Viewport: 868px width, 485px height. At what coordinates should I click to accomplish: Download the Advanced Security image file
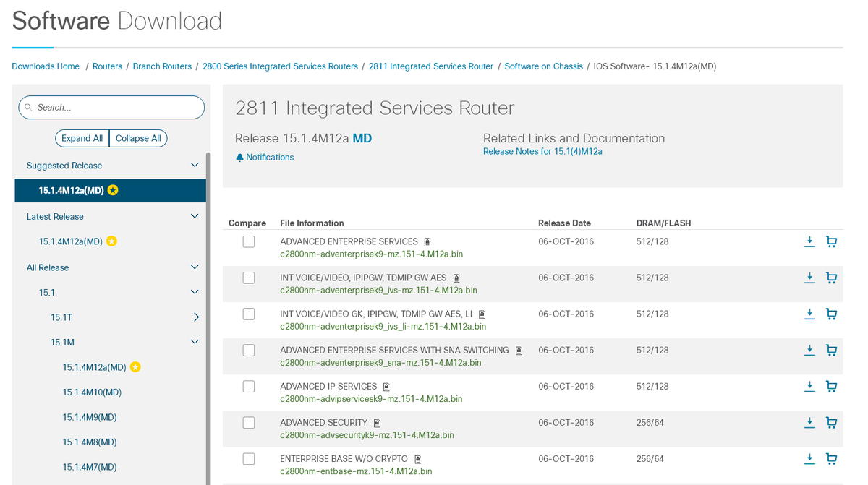click(809, 423)
